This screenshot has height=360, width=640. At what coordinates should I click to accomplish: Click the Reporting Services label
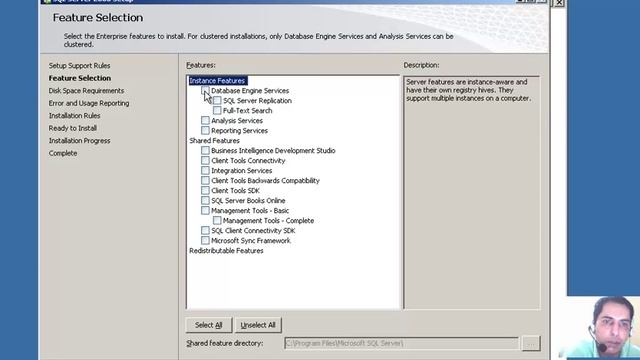[x=239, y=131]
